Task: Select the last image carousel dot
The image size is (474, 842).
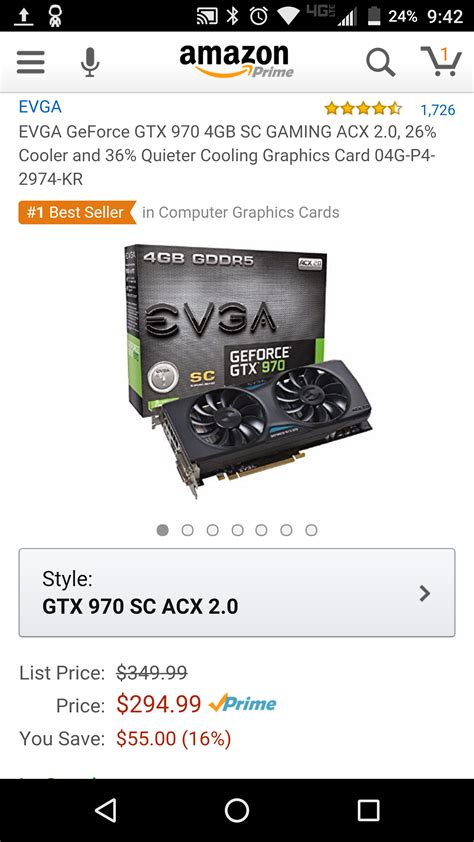Action: 311,531
